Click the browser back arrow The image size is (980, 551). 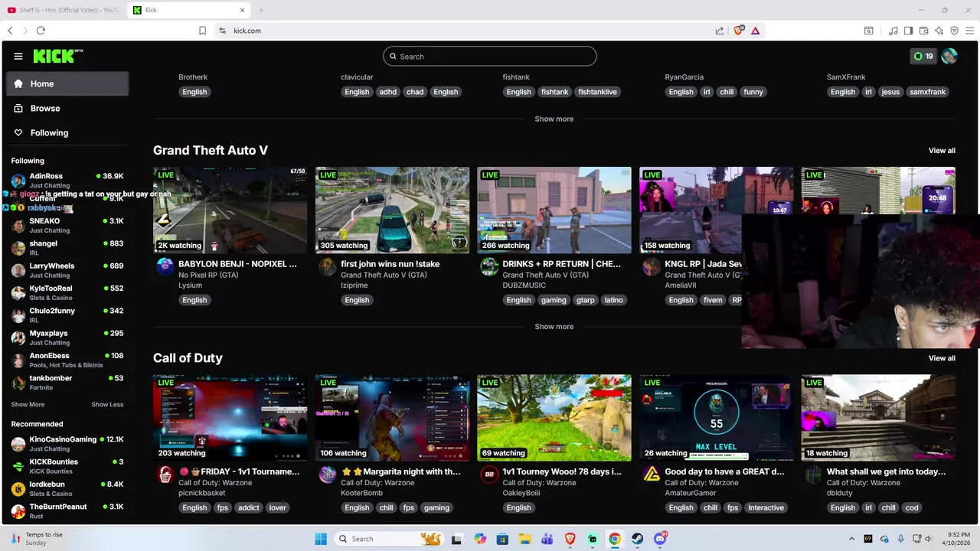(10, 31)
